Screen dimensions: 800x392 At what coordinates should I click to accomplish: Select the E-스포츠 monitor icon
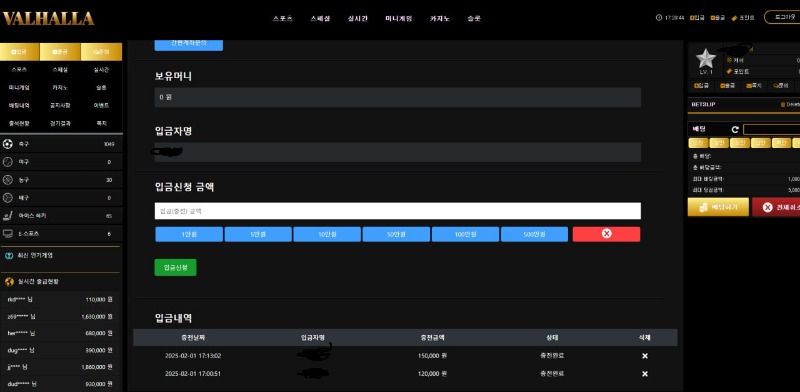[8, 234]
